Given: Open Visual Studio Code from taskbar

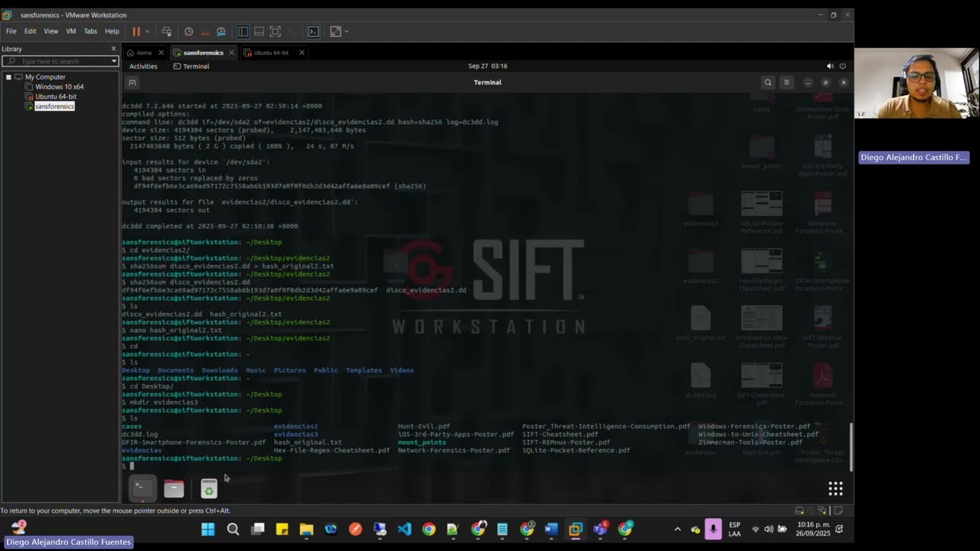Looking at the screenshot, I should point(404,529).
